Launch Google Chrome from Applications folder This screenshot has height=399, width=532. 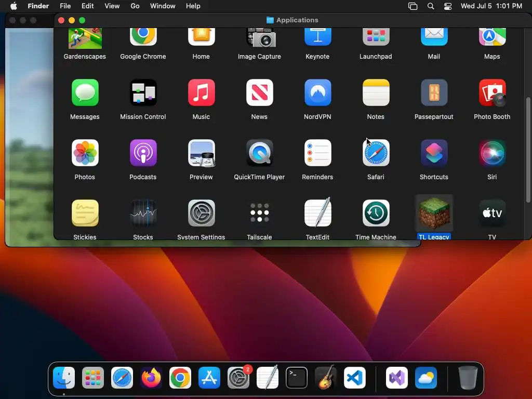click(x=143, y=37)
